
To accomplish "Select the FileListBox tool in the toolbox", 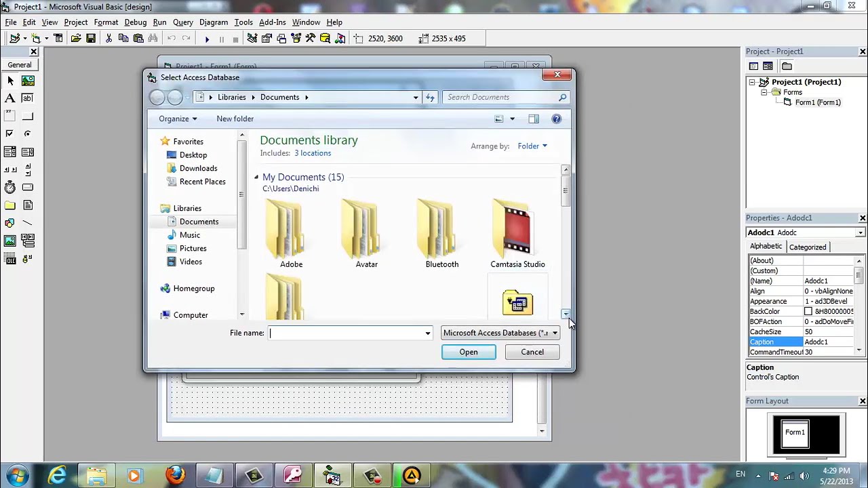I will click(x=28, y=205).
